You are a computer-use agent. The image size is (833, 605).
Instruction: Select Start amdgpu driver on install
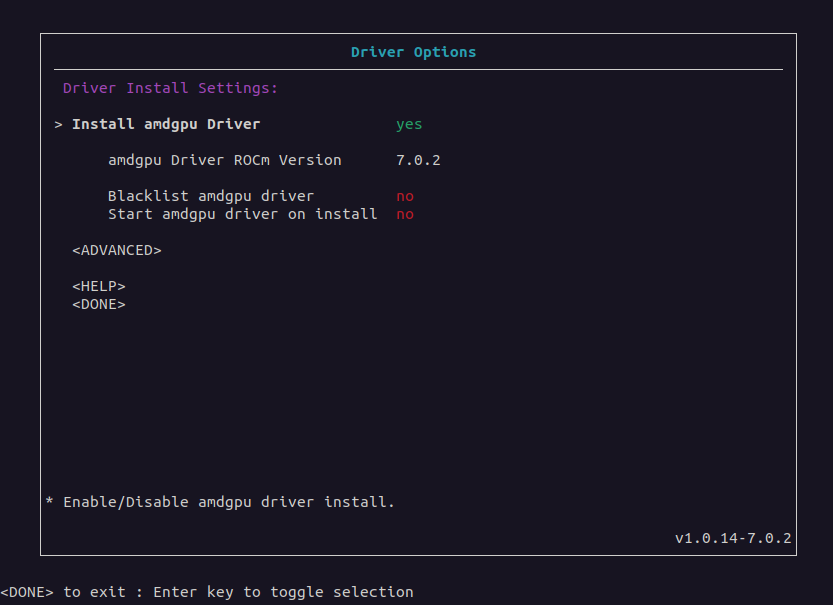(242, 214)
